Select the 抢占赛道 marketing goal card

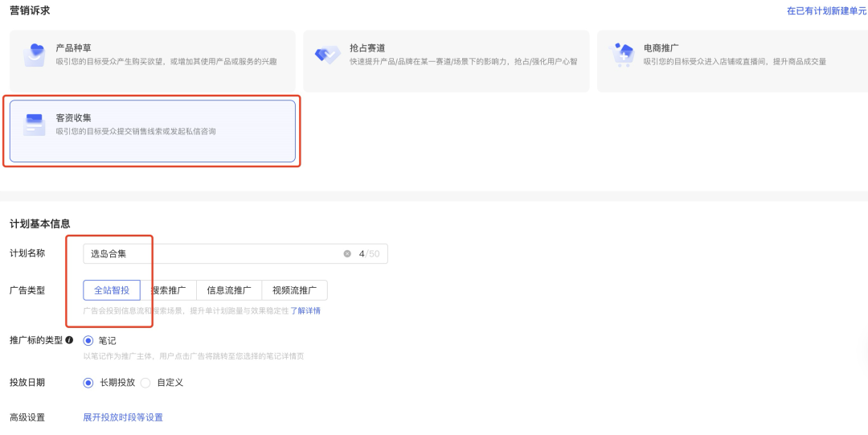point(446,61)
